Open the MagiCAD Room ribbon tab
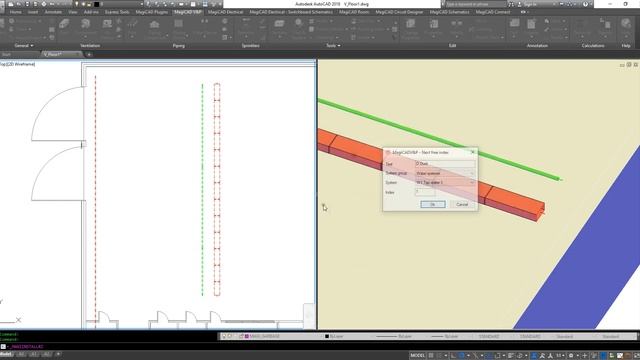 [x=354, y=12]
